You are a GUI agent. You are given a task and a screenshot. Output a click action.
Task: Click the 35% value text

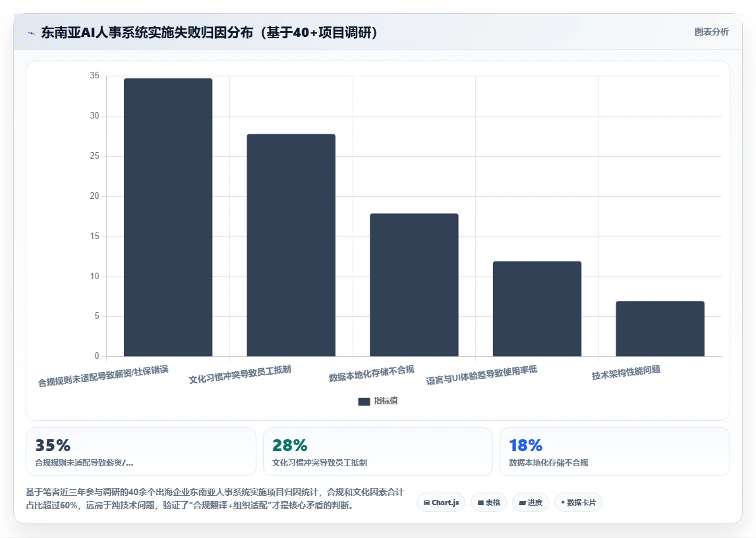[x=53, y=445]
